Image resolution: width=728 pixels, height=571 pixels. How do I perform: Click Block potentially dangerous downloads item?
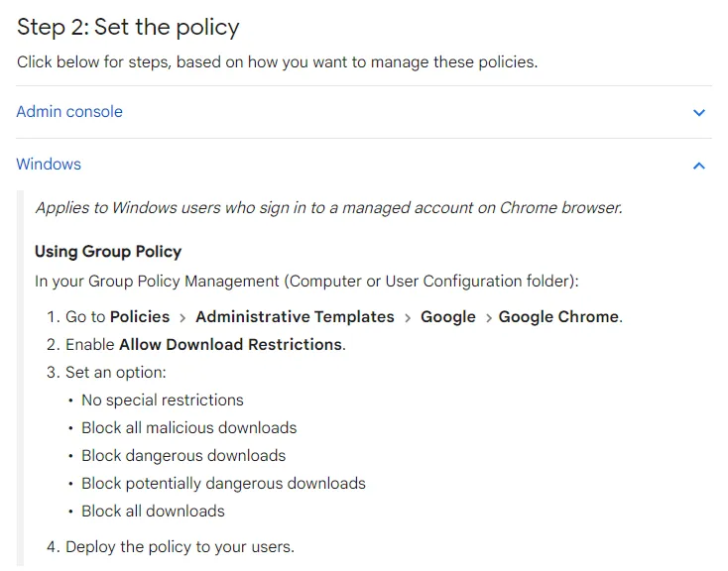coord(223,484)
